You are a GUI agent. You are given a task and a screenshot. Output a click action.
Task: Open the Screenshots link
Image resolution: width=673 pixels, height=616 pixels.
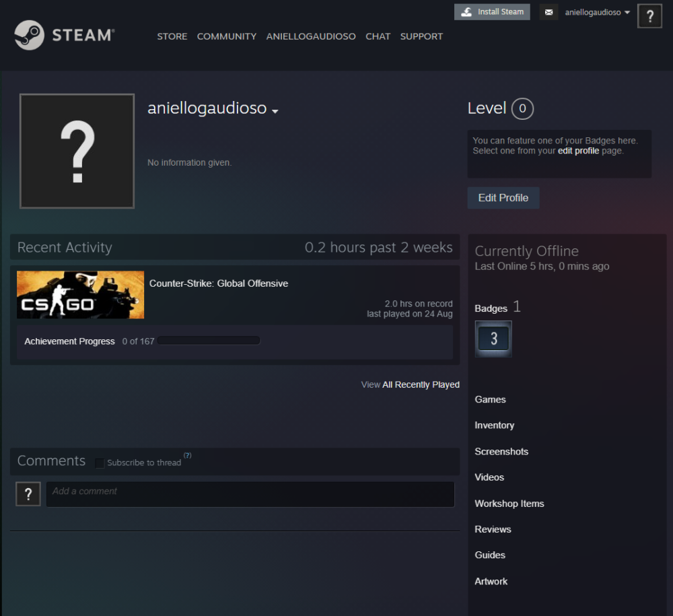click(x=501, y=452)
